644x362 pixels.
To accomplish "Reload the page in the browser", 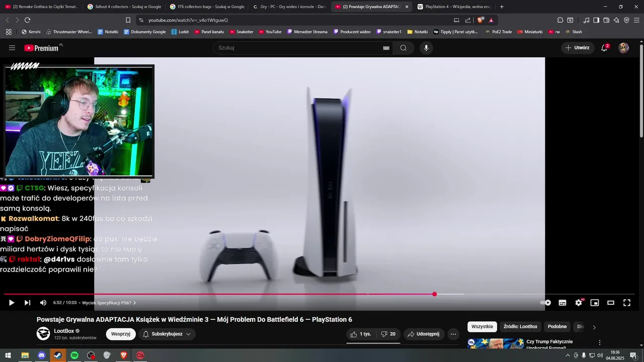I will coord(27,20).
